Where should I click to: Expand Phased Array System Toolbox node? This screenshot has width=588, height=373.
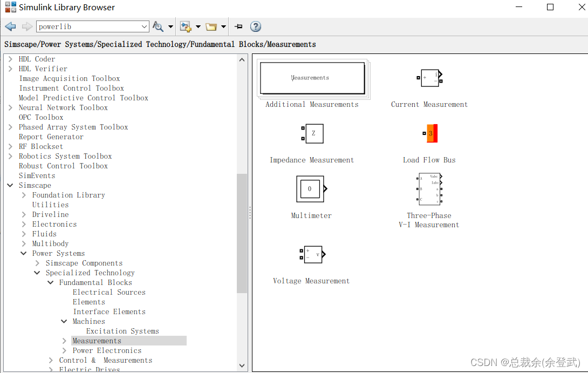point(10,127)
